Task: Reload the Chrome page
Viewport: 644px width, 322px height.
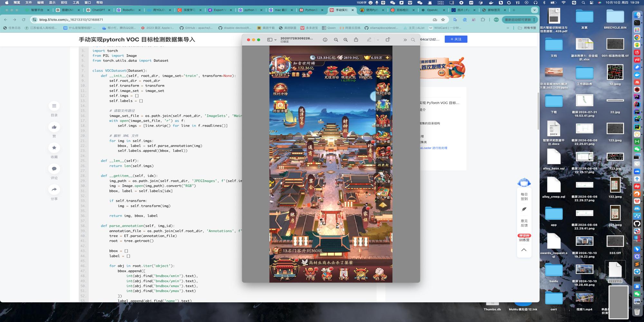Action: tap(24, 20)
